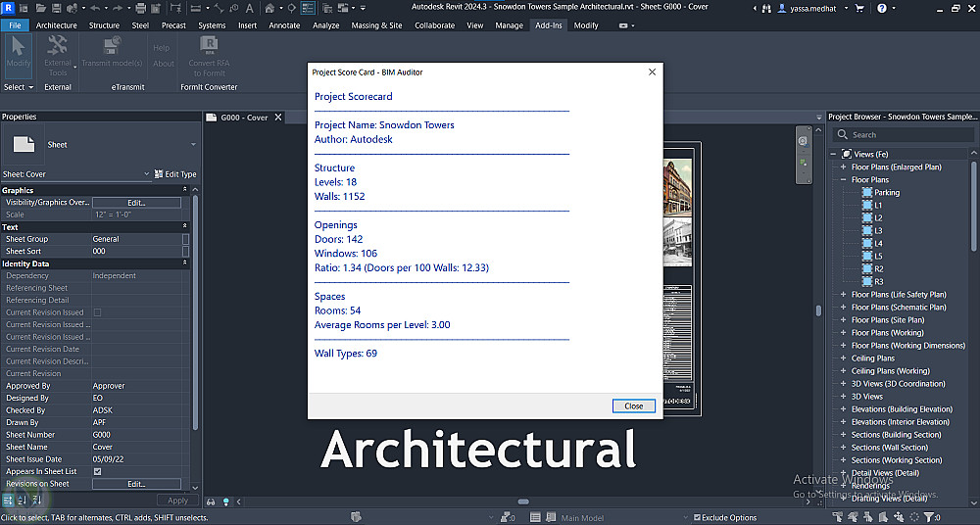Click the Print icon in quick access toolbar
The width and height of the screenshot is (980, 525).
pyautogui.click(x=140, y=8)
